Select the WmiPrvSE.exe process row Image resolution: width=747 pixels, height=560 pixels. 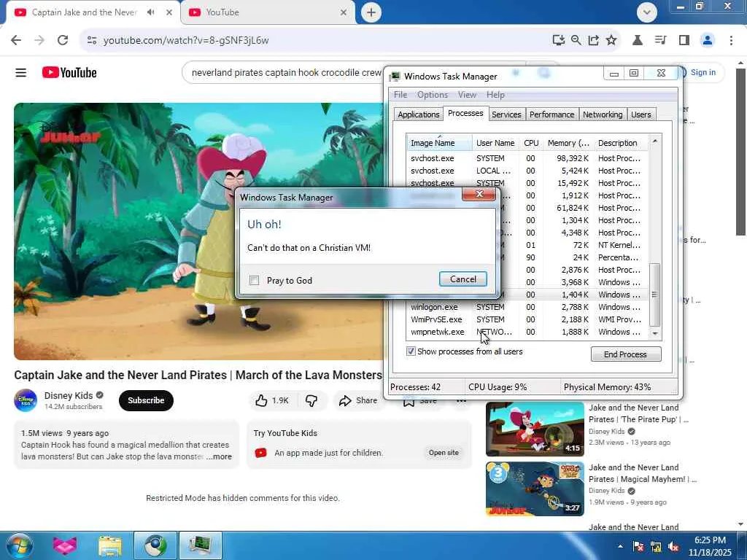pos(527,319)
